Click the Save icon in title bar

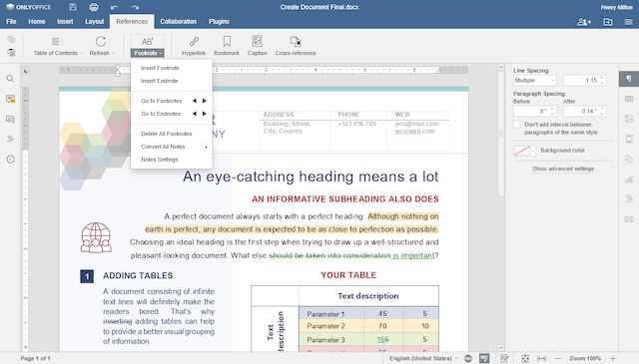pyautogui.click(x=73, y=7)
